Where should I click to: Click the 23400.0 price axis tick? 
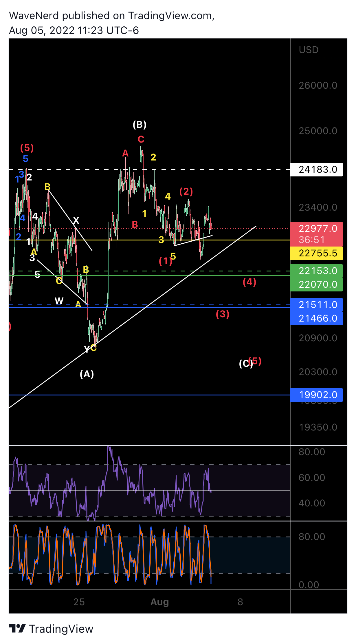318,207
